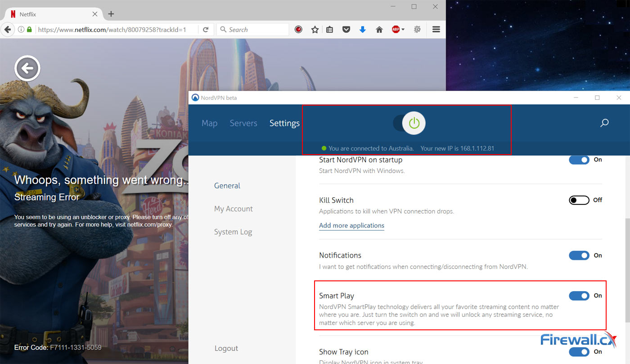Click the Adblock Plus ABP icon

396,30
